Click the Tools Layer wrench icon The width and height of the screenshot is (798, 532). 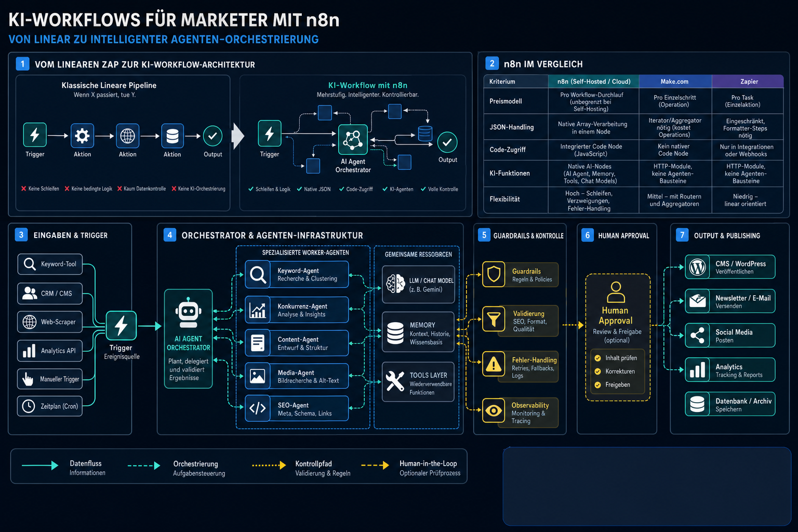point(395,381)
